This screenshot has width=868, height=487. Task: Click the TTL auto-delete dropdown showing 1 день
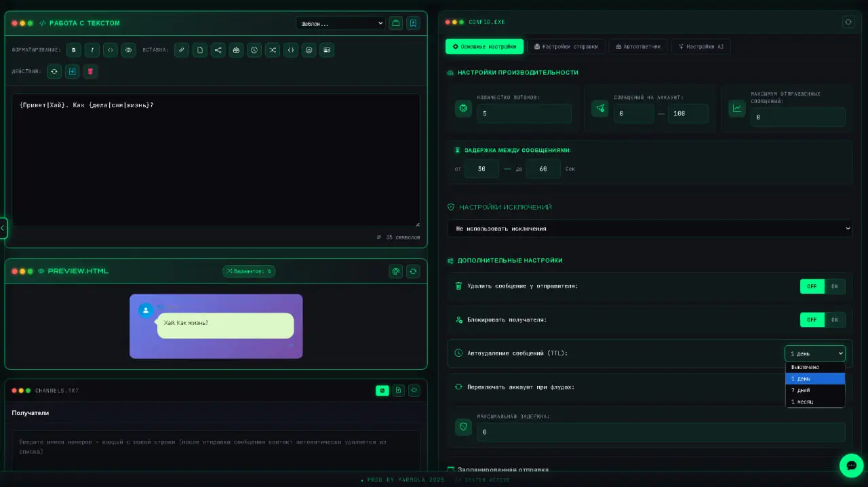pyautogui.click(x=815, y=353)
